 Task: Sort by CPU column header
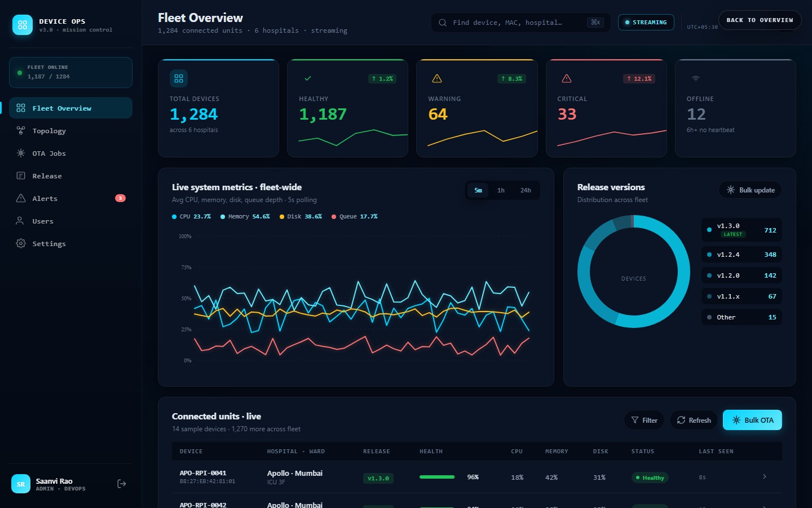[517, 452]
